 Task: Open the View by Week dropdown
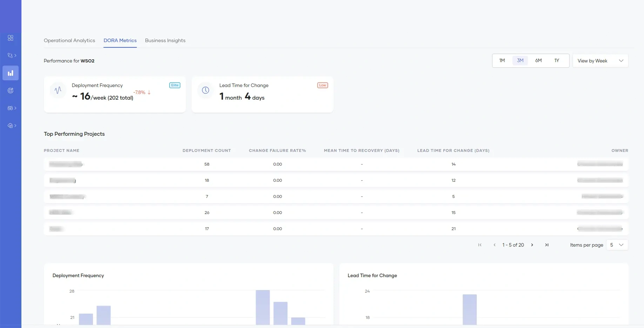(x=600, y=61)
